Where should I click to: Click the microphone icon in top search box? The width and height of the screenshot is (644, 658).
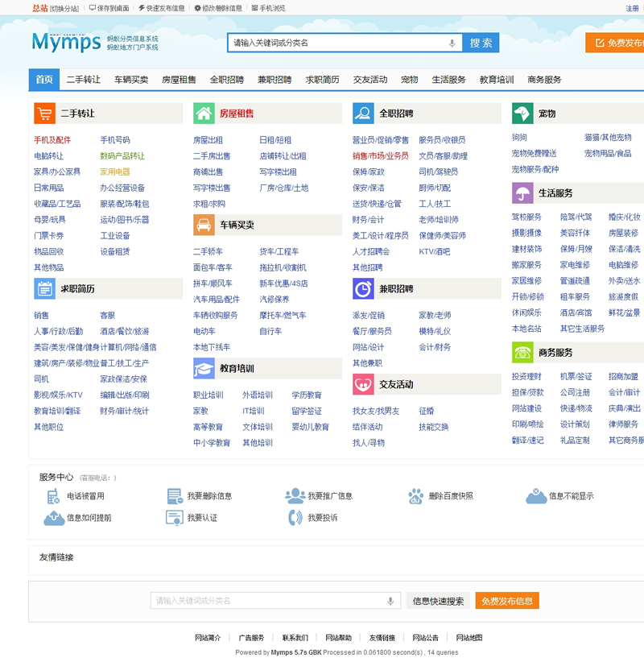452,43
